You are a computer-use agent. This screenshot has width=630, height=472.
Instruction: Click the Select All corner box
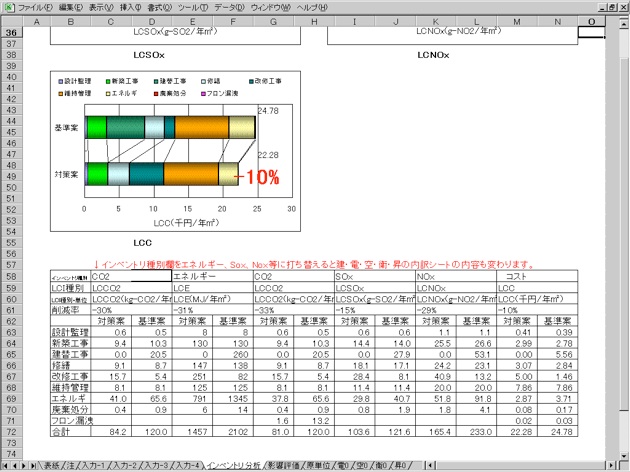click(11, 22)
